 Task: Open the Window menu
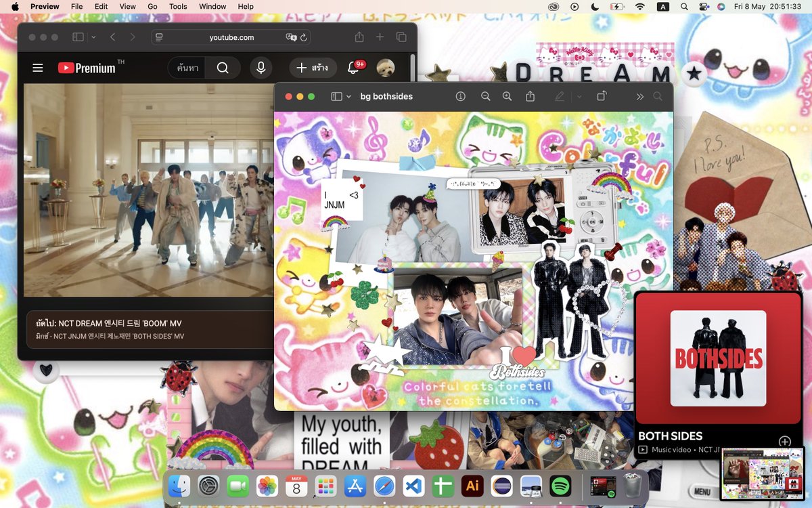click(x=212, y=6)
